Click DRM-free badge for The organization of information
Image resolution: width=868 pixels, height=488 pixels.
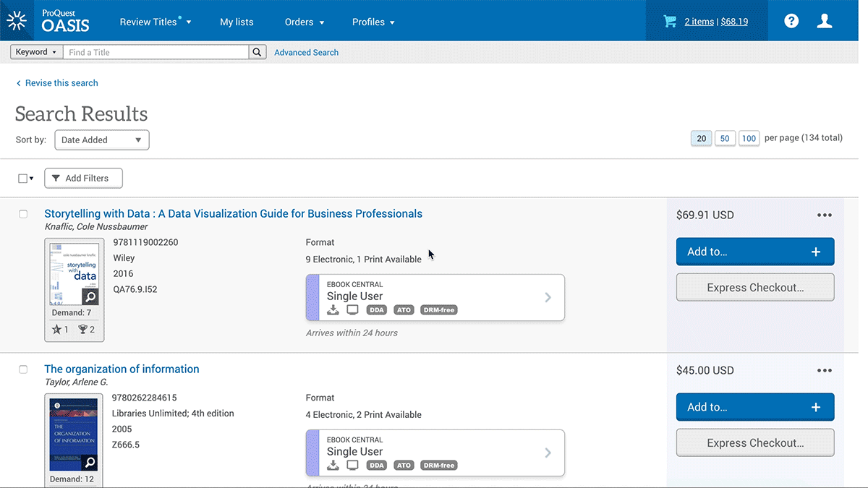point(439,466)
